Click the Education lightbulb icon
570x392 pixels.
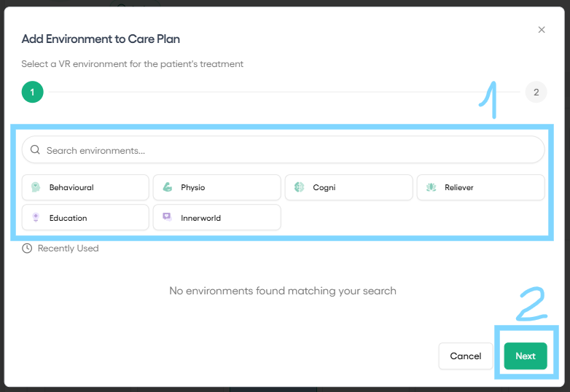pyautogui.click(x=36, y=217)
